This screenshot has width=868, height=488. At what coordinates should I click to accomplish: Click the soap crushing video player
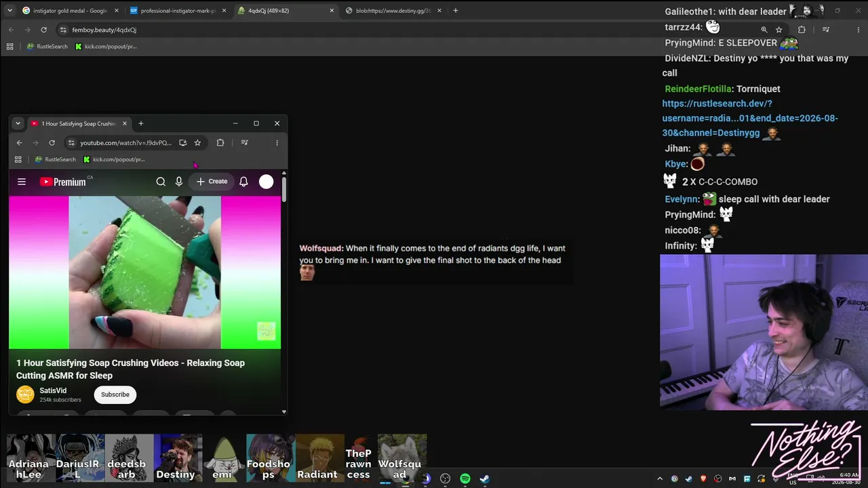(x=144, y=272)
